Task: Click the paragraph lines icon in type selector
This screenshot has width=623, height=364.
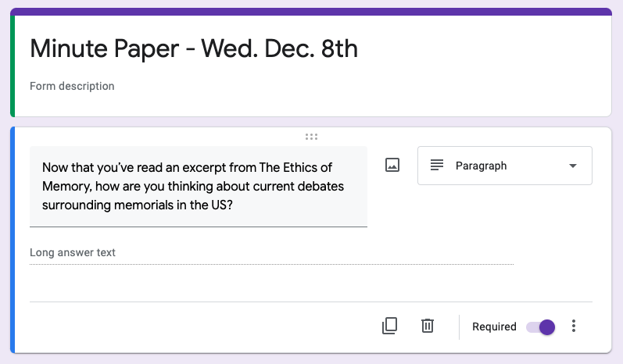Action: pos(437,165)
